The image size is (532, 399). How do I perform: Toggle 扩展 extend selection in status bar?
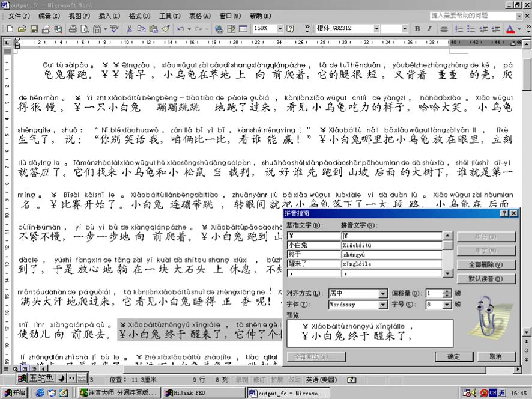tap(277, 380)
